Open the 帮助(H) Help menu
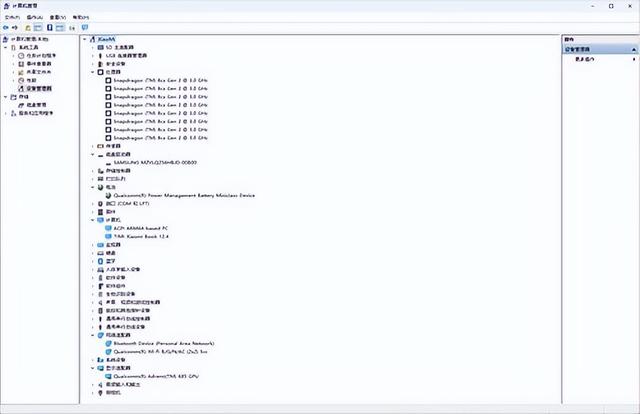This screenshot has height=414, width=640. point(80,17)
